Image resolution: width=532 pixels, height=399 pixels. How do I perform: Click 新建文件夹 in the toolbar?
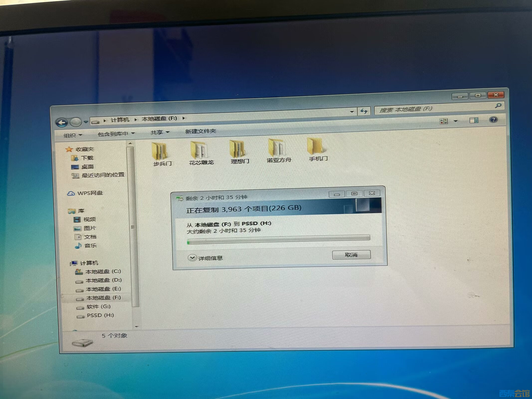coord(200,131)
